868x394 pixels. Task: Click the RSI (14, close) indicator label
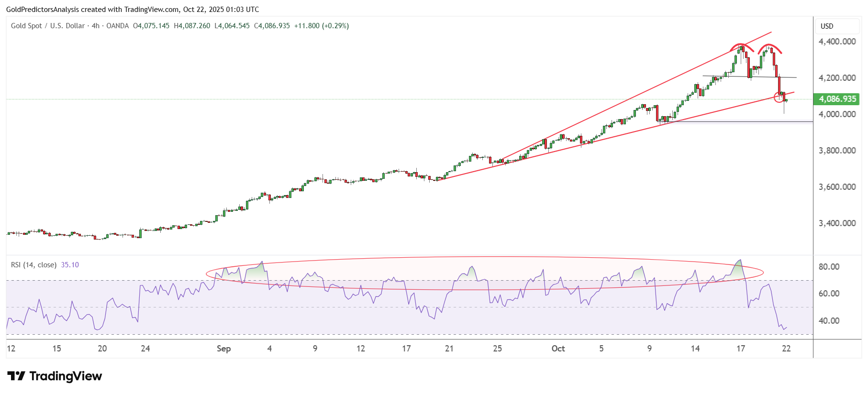(33, 265)
